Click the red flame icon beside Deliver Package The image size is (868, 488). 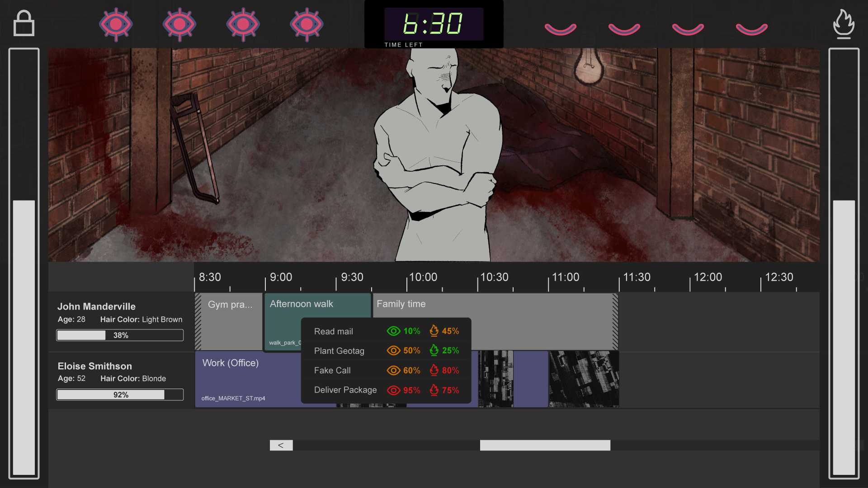(434, 390)
